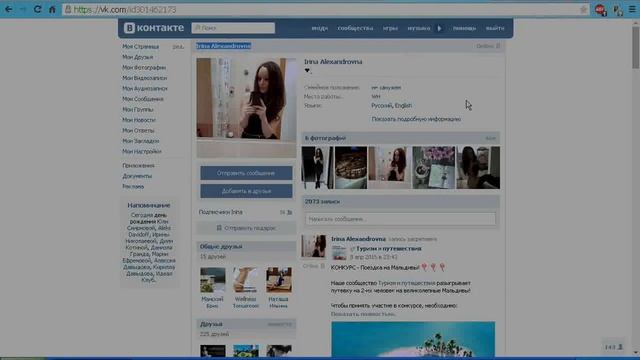This screenshot has width=640, height=360.
Task: Open the игры menu item
Action: pos(390,28)
